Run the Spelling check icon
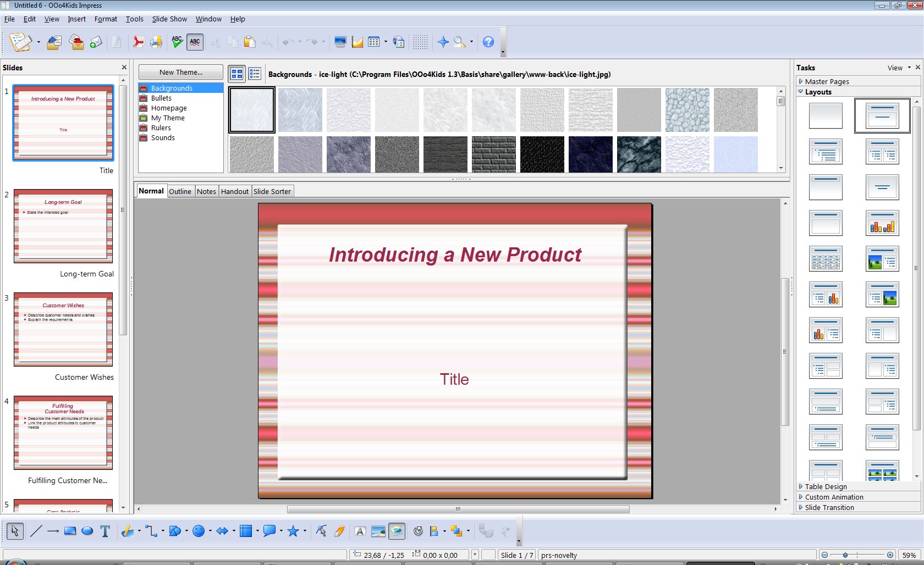The width and height of the screenshot is (924, 565). point(177,42)
